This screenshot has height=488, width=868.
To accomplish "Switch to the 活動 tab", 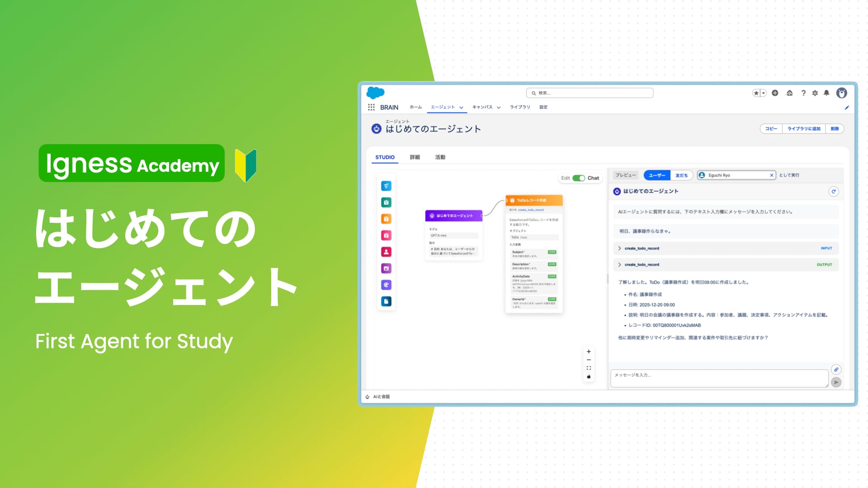I will coord(440,157).
